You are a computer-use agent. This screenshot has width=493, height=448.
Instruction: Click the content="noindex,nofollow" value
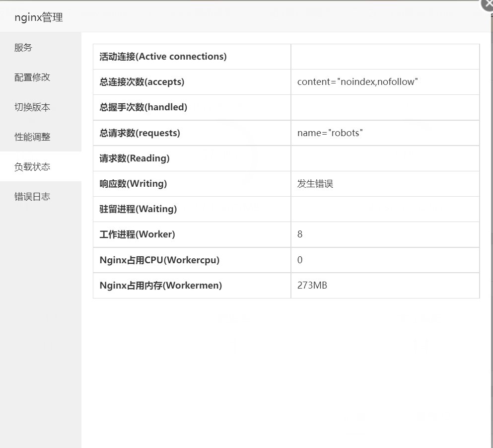(x=357, y=82)
